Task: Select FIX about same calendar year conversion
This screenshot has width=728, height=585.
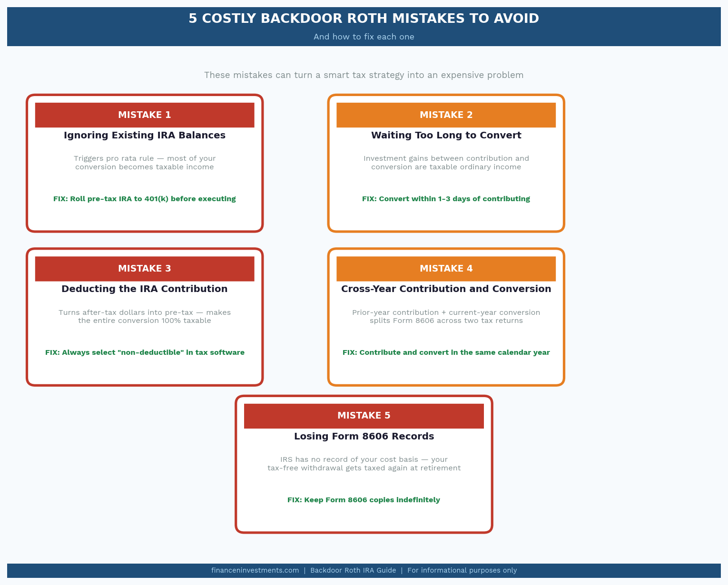Action: point(446,352)
